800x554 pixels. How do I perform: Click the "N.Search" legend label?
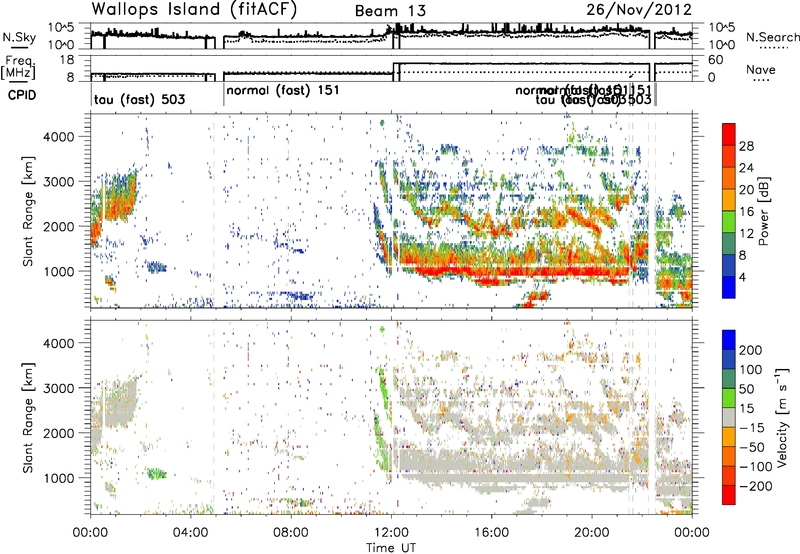click(x=772, y=37)
